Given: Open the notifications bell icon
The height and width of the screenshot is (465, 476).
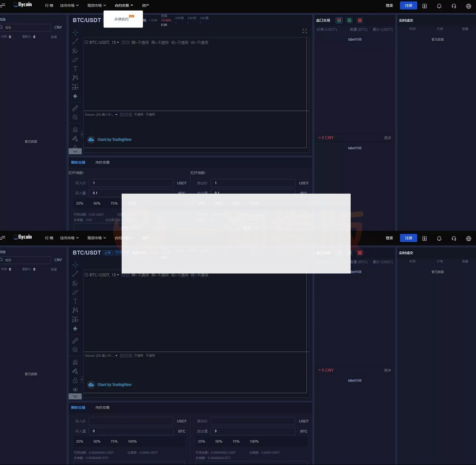Looking at the screenshot, I should [438, 5].
